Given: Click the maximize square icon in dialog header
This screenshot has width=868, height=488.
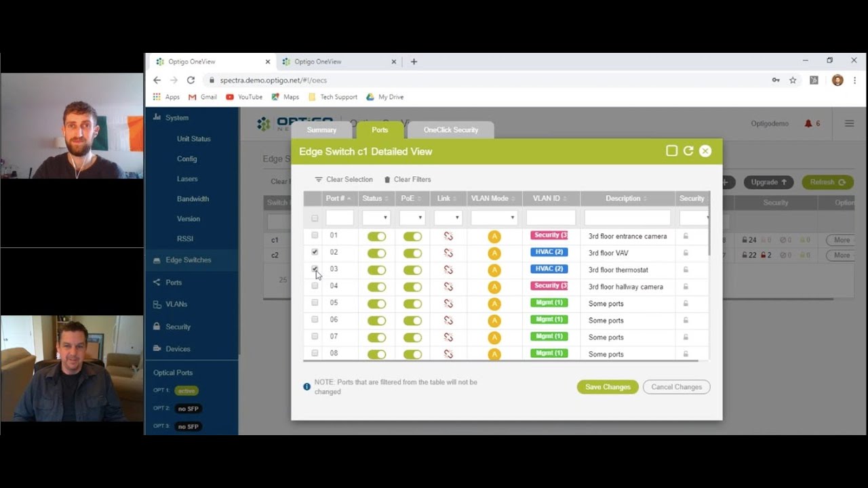Looking at the screenshot, I should pyautogui.click(x=671, y=151).
